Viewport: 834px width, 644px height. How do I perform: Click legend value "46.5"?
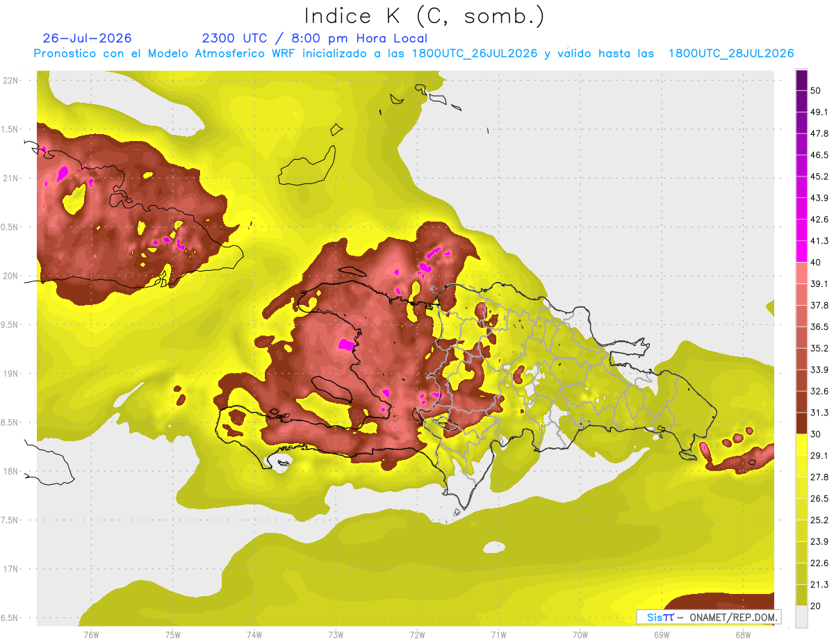click(819, 155)
